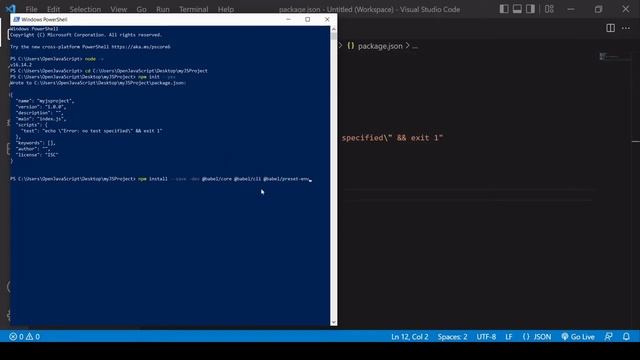640x360 pixels.
Task: Open the Customize Layout icon
Action: pos(549,9)
